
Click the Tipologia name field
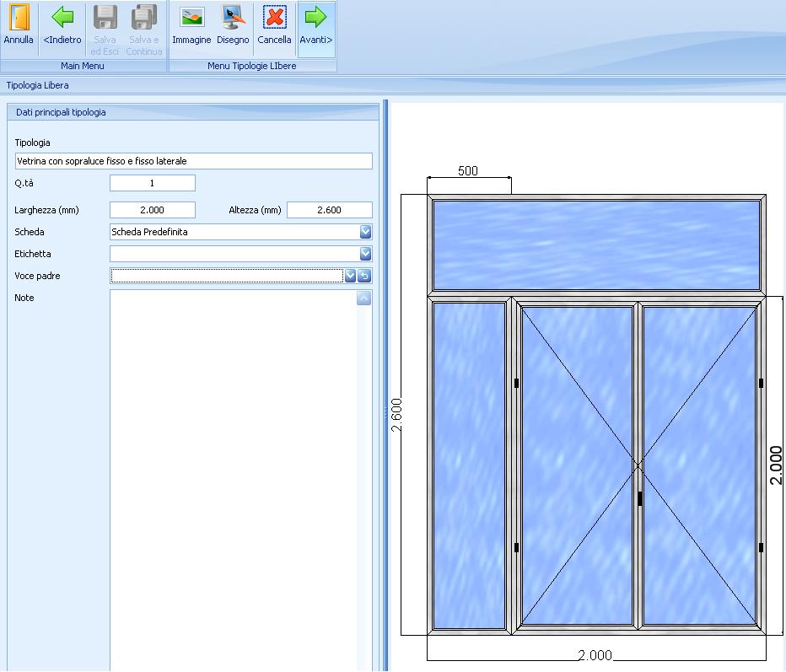pos(193,161)
